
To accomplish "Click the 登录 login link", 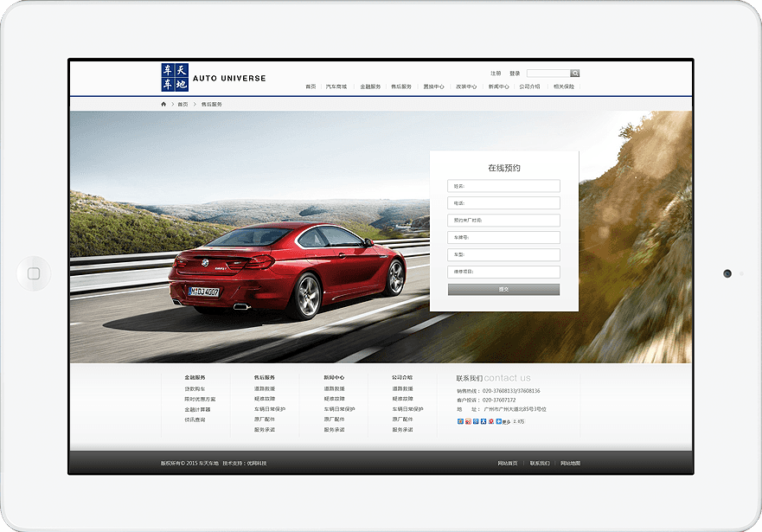I will [x=515, y=74].
